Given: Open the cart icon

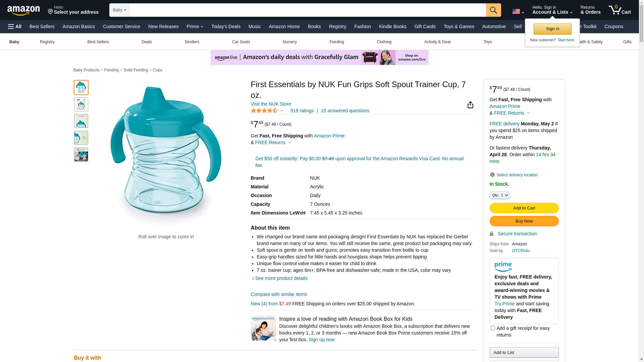Looking at the screenshot, I should 620,10.
